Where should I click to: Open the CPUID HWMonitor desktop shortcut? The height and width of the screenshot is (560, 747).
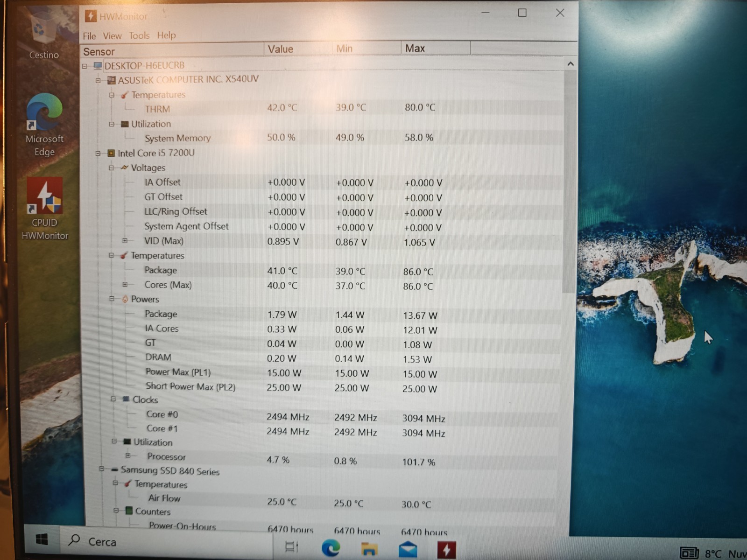pos(44,209)
